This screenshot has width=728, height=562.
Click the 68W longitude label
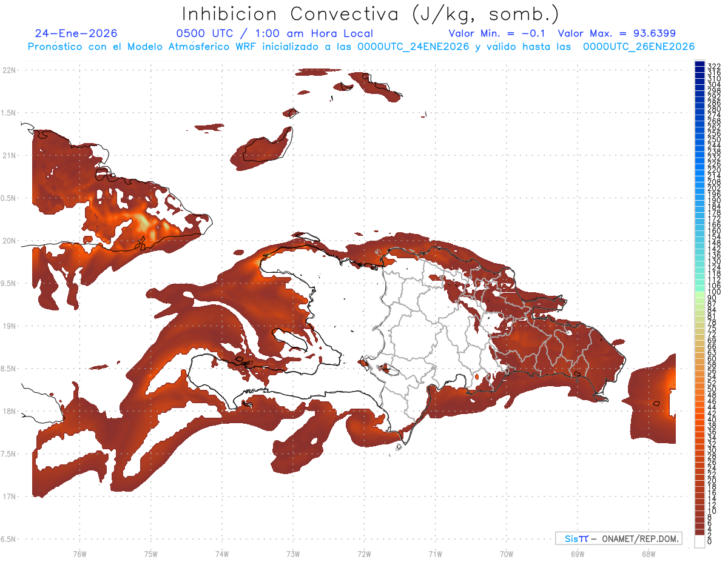pos(649,554)
